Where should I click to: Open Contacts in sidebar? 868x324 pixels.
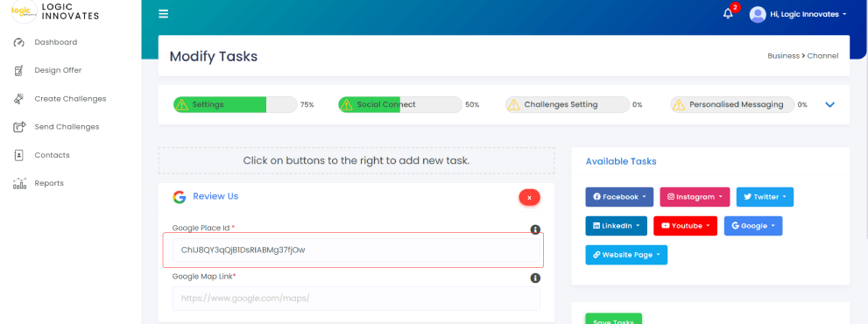[x=52, y=155]
